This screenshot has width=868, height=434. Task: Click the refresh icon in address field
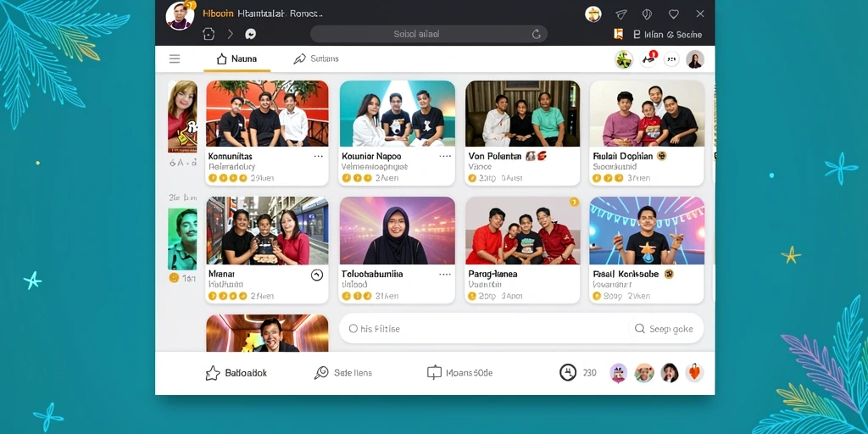click(536, 34)
